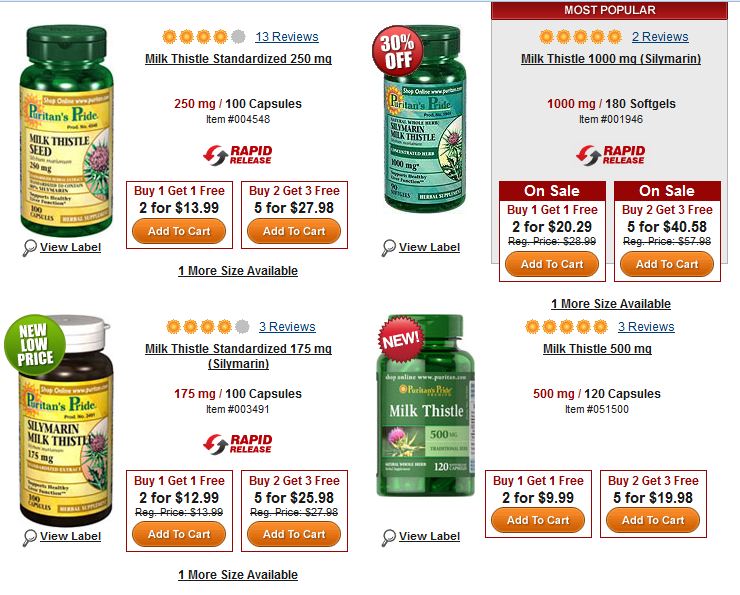
Task: Click Rapid Release logo for 175 mg product
Action: (x=237, y=444)
